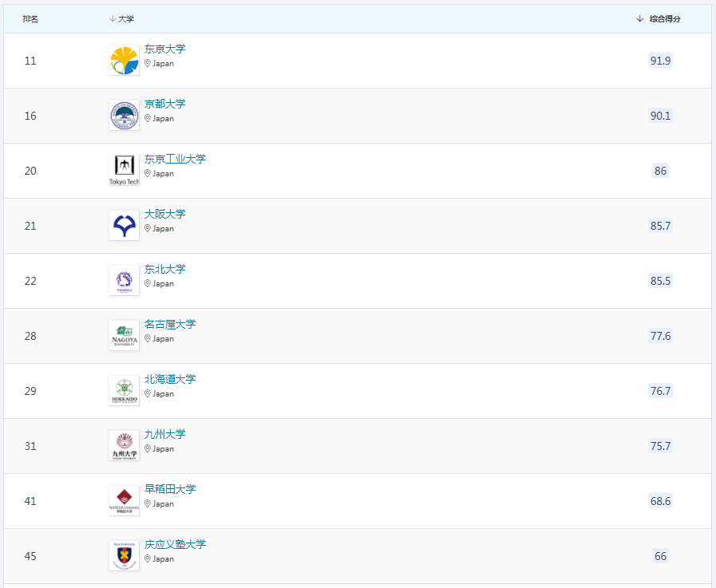The width and height of the screenshot is (716, 588).
Task: Select the Nagoya University green logo
Action: (124, 335)
